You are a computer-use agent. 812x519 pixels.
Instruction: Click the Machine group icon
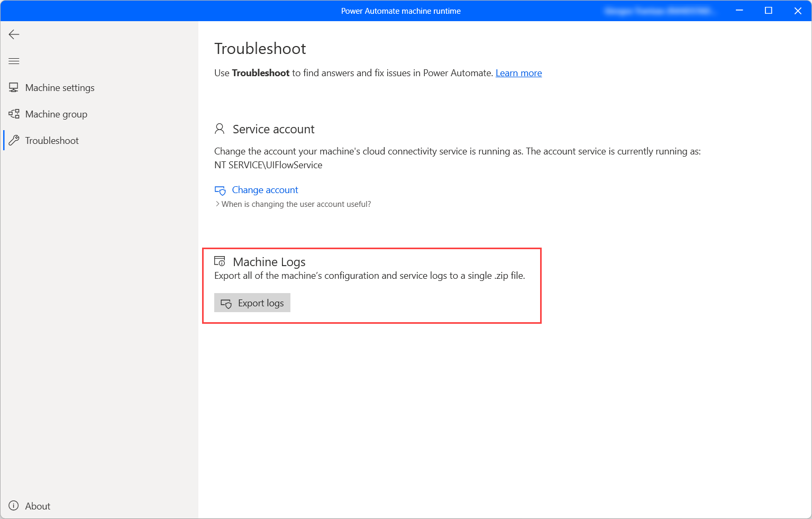pyautogui.click(x=14, y=114)
